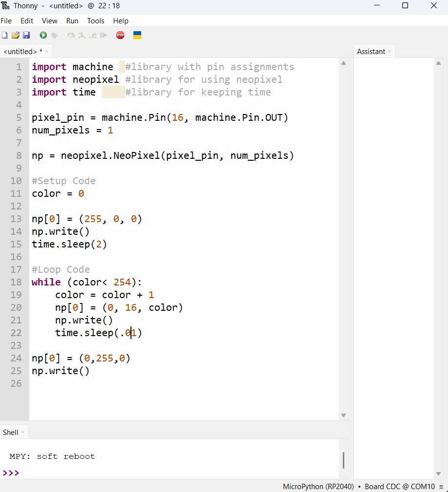Open the File menu
This screenshot has height=492, width=448.
(x=6, y=21)
